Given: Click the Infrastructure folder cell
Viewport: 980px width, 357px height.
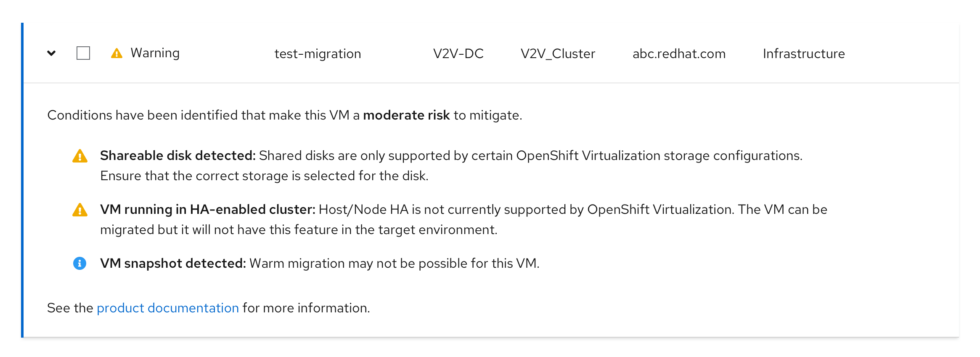Looking at the screenshot, I should coord(803,54).
